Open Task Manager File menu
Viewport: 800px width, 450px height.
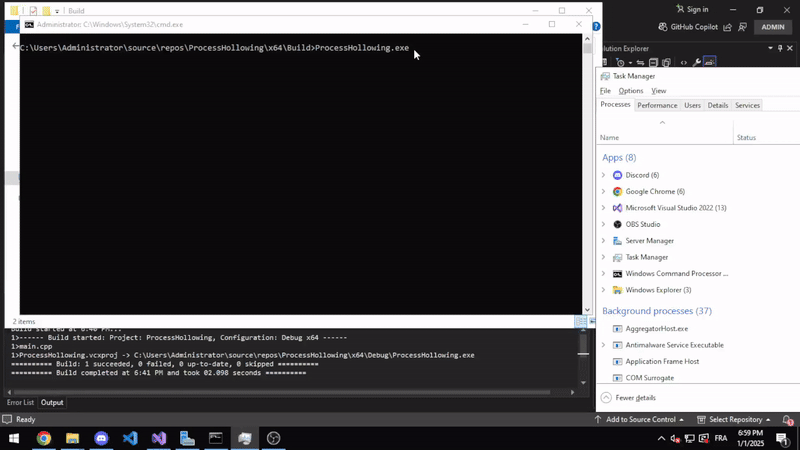[605, 90]
